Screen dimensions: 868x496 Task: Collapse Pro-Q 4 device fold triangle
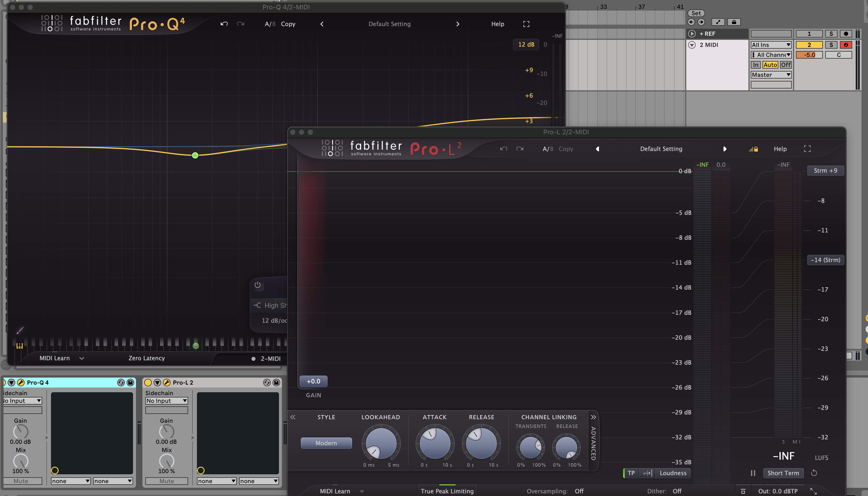click(x=11, y=382)
